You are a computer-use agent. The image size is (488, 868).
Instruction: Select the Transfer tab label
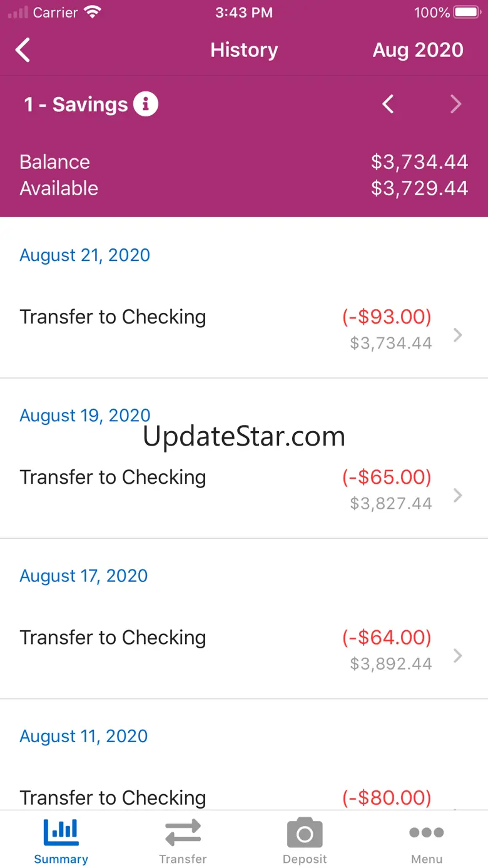tap(183, 859)
